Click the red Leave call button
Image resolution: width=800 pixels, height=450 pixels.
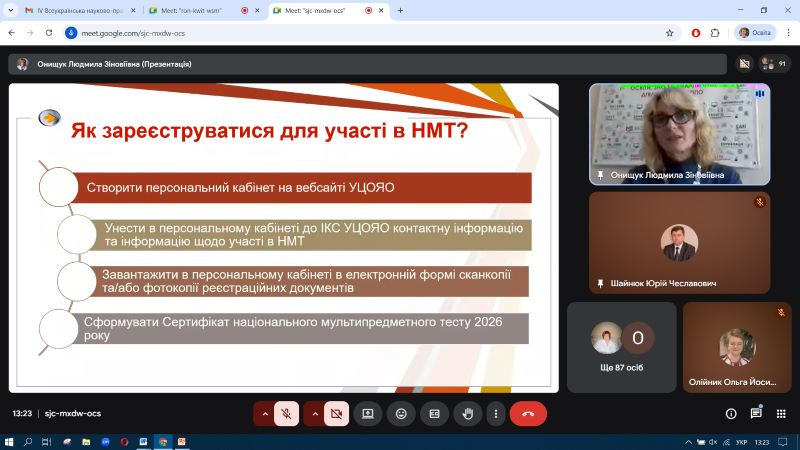pyautogui.click(x=528, y=413)
